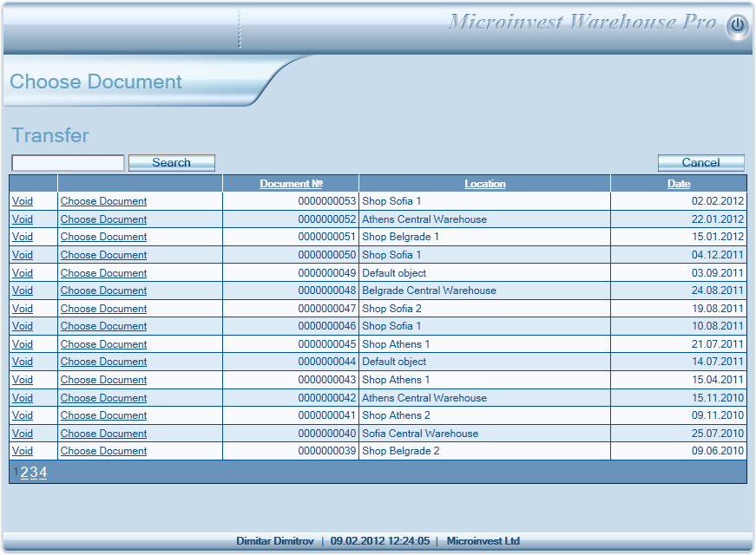Choose Document for row 0000000042

[x=103, y=398]
